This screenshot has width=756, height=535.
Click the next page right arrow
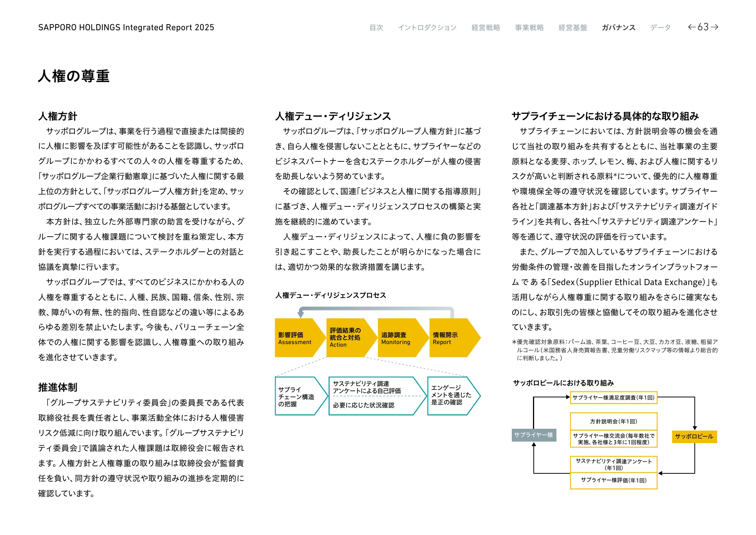pos(714,27)
